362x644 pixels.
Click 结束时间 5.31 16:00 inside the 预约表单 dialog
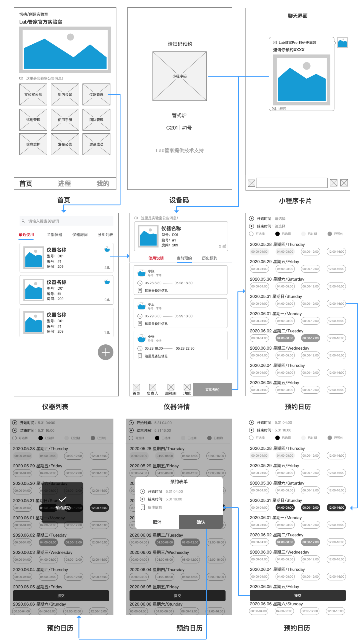[x=161, y=499]
